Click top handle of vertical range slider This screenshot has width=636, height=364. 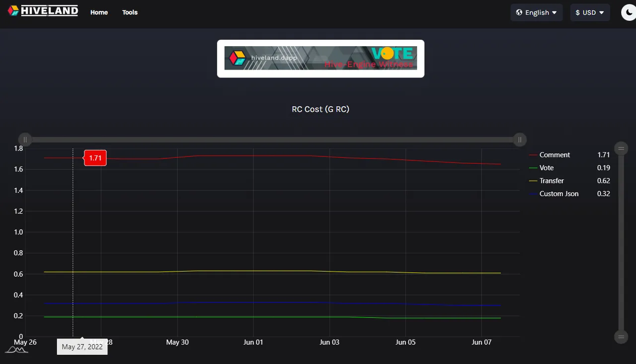click(621, 148)
